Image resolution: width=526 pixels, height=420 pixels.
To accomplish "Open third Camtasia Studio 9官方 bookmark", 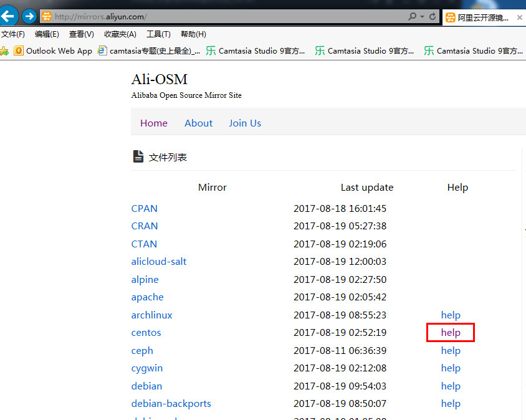I will [x=474, y=51].
